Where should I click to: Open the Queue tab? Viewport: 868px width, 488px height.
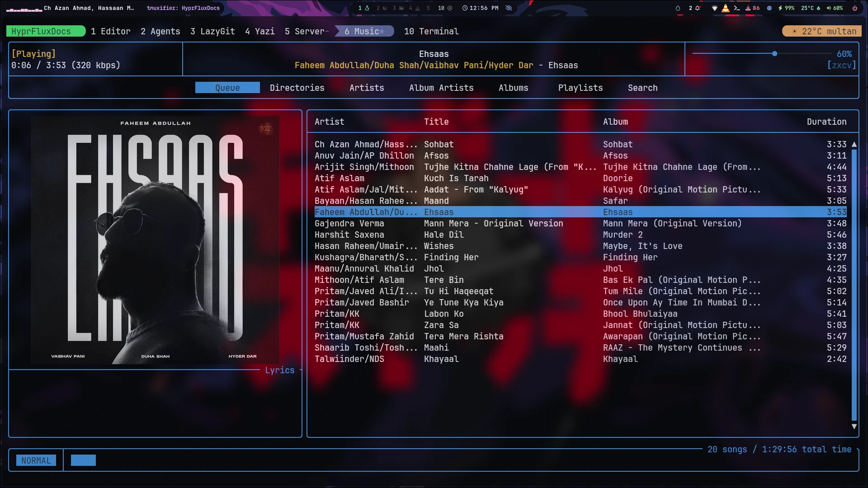pos(227,88)
